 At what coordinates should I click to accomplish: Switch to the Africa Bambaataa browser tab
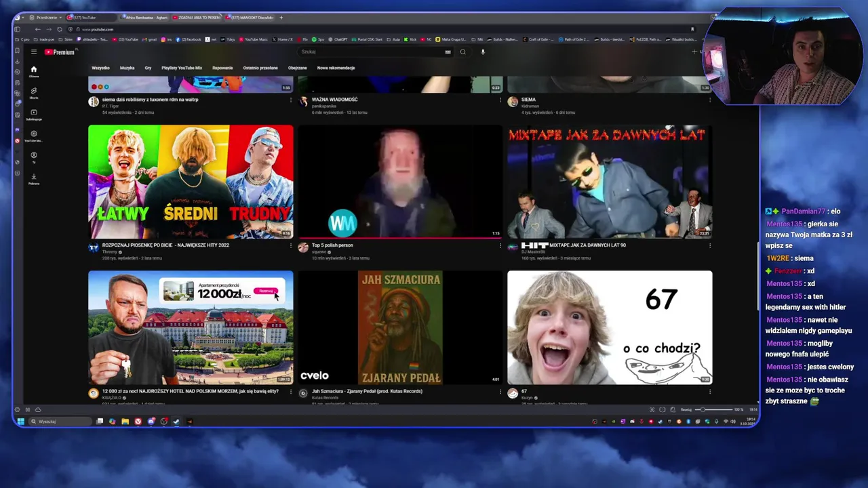pyautogui.click(x=144, y=18)
